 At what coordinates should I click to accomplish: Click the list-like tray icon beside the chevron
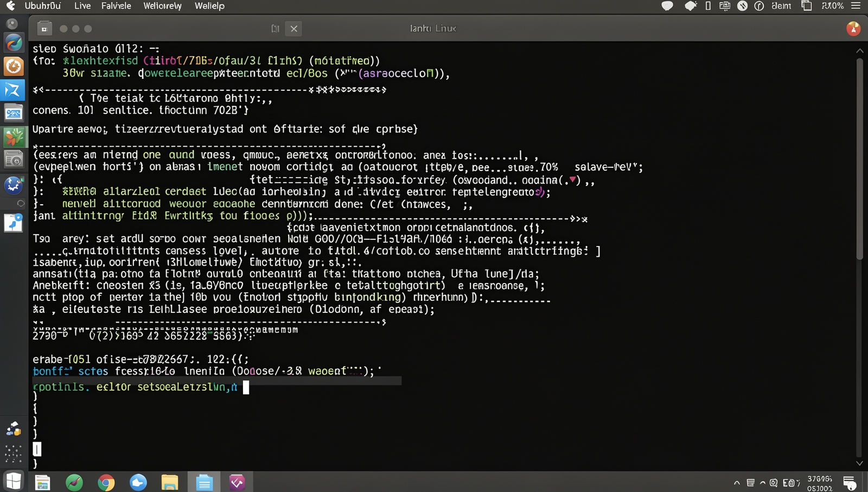(750, 483)
